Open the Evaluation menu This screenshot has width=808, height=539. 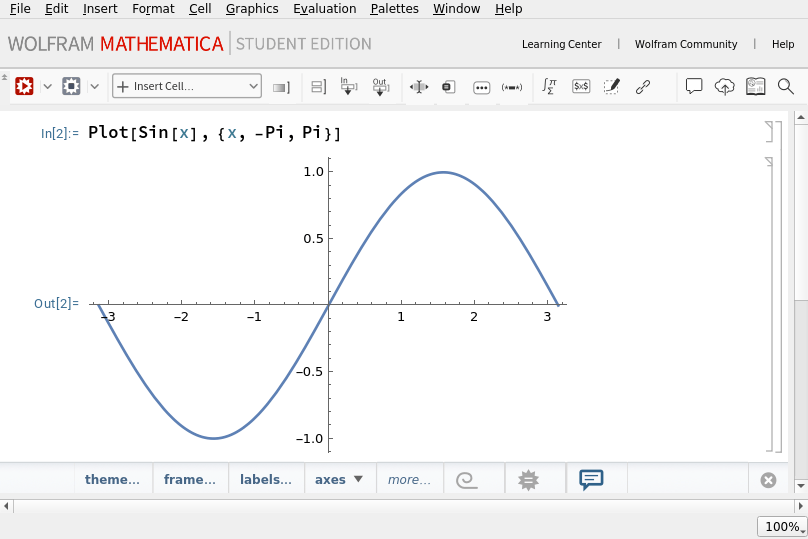325,9
